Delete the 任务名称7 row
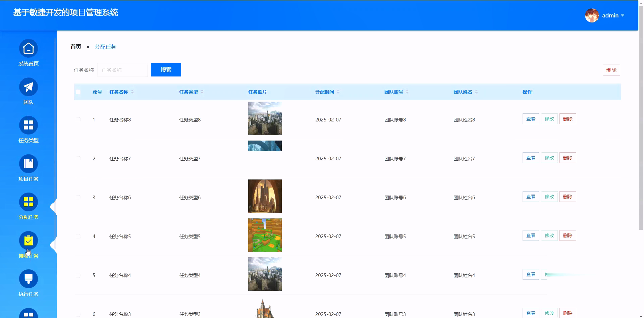This screenshot has width=644, height=318. pos(568,158)
